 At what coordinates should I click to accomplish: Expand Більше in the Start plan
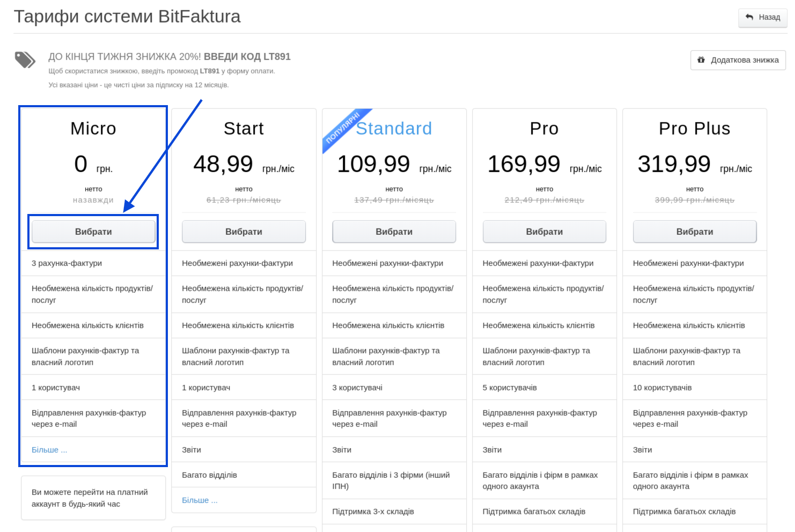(x=200, y=500)
